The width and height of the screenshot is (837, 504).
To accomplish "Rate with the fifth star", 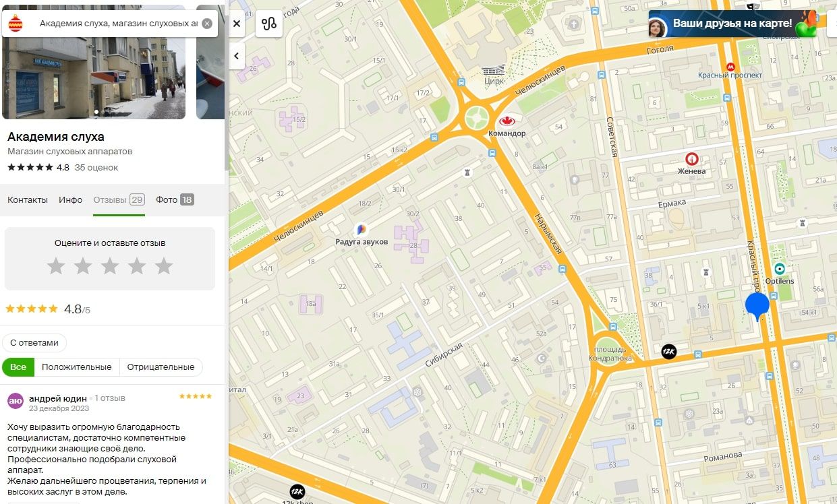I will coord(164,266).
